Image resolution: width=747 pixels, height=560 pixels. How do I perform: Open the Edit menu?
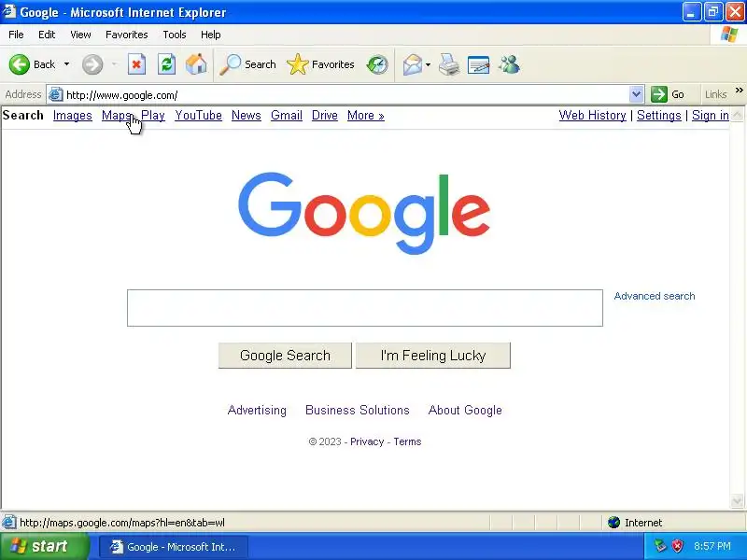click(47, 35)
